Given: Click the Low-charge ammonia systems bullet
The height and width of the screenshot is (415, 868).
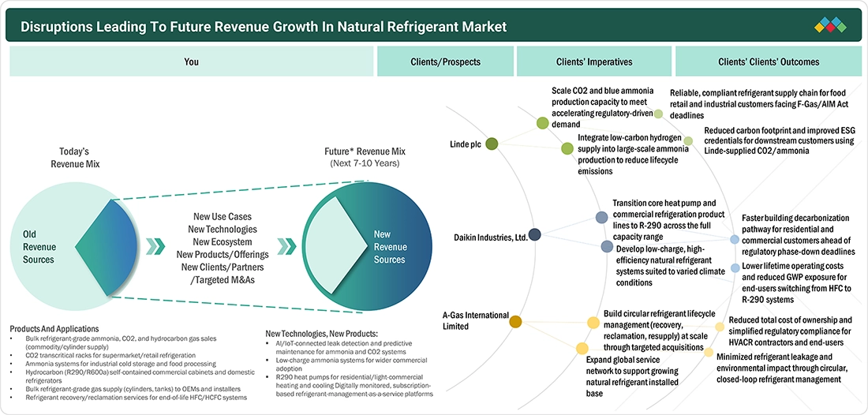Looking at the screenshot, I should pos(351,364).
